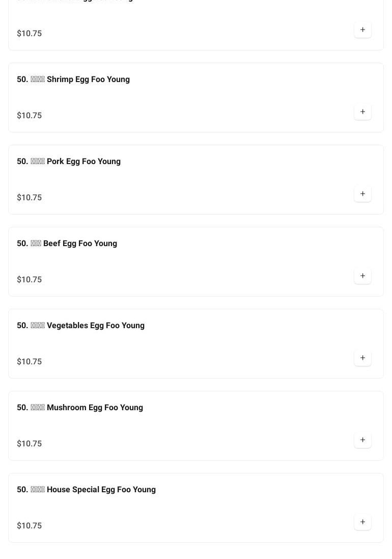Click plus icon for Pork Egg Foo Young
The height and width of the screenshot is (559, 392).
point(362,194)
